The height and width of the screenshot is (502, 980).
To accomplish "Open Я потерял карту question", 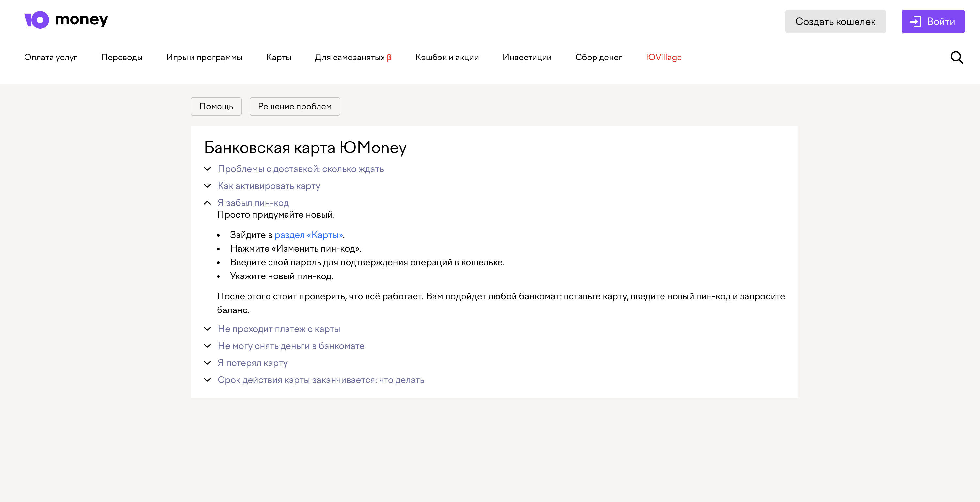I will pyautogui.click(x=253, y=363).
